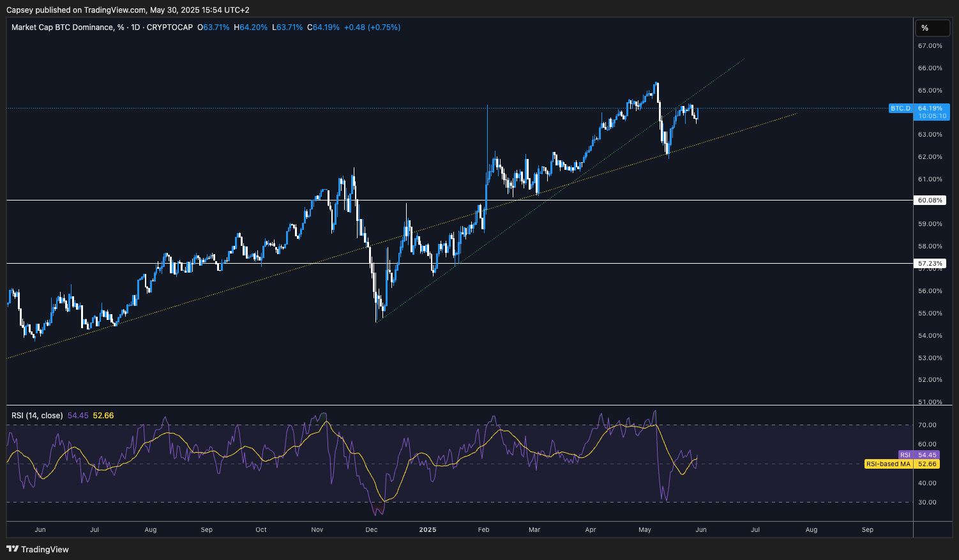The width and height of the screenshot is (959, 560).
Task: Click the CRYPTOCAP exchange name in legend
Action: pos(169,27)
